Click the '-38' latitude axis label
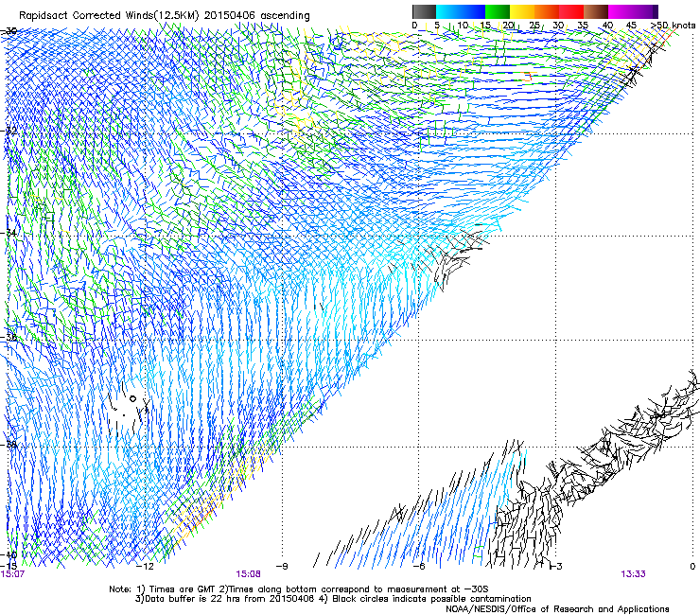 tap(9, 445)
